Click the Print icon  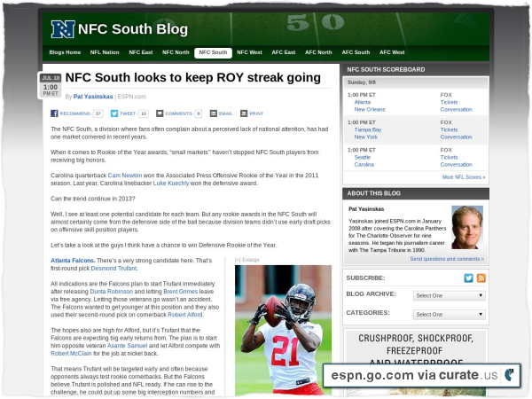[x=244, y=113]
